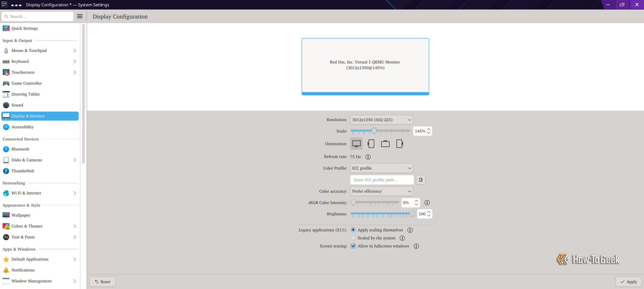This screenshot has height=289, width=644.
Task: Click the Accessibility sidebar icon
Action: click(x=6, y=127)
